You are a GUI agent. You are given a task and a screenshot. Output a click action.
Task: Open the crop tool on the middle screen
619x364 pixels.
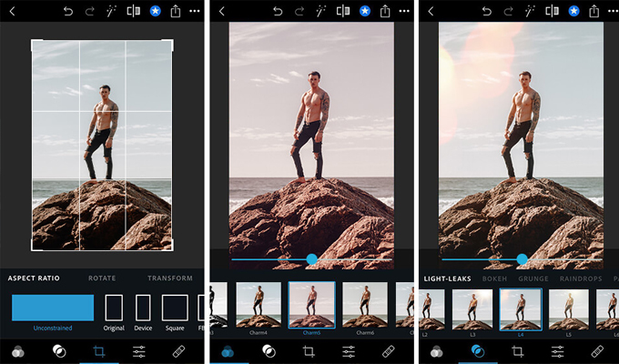pyautogui.click(x=308, y=350)
